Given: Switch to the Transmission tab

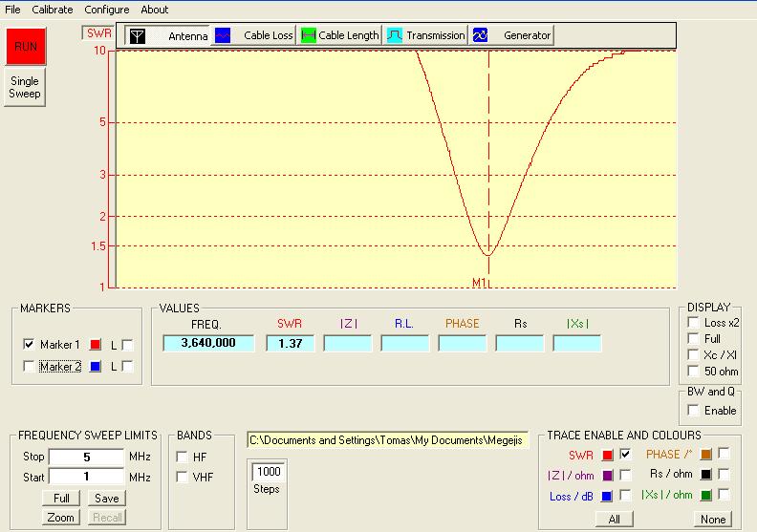Looking at the screenshot, I should pyautogui.click(x=425, y=35).
